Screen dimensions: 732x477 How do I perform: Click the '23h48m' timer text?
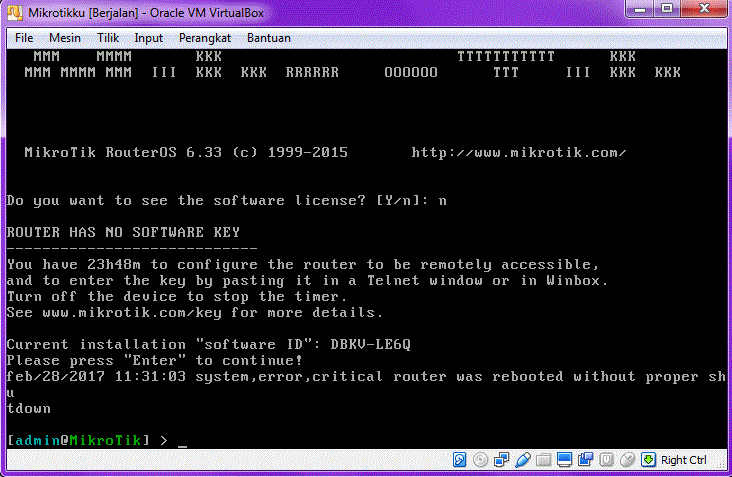(113, 265)
